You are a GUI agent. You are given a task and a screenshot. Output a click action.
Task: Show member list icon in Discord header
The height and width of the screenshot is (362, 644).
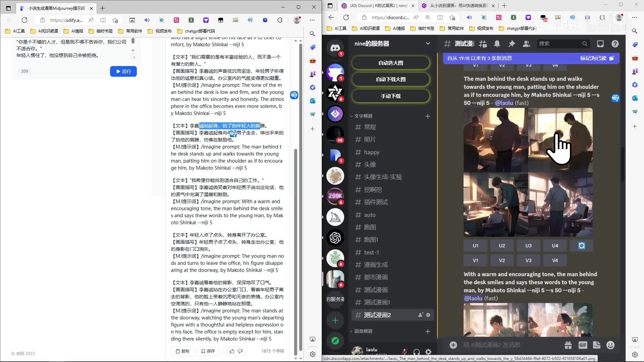pyautogui.click(x=526, y=44)
